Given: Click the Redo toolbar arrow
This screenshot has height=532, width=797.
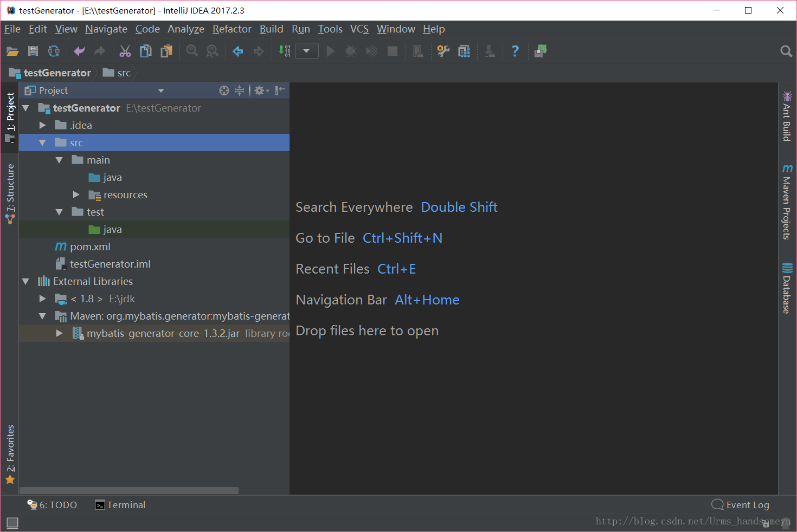Looking at the screenshot, I should pyautogui.click(x=100, y=51).
